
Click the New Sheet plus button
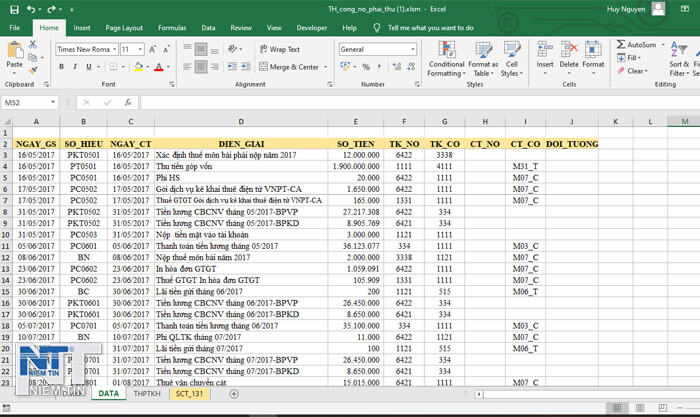(x=234, y=394)
